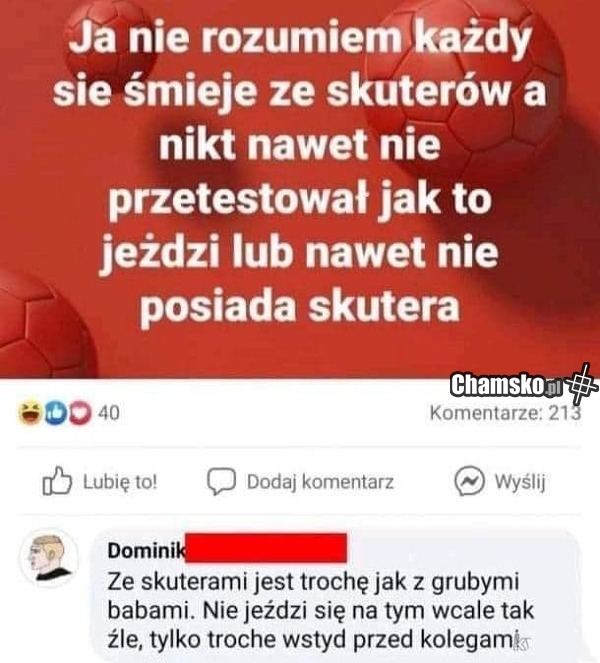Screen dimensions: 600x663
Task: Click the Messenger send icon
Action: tap(469, 481)
